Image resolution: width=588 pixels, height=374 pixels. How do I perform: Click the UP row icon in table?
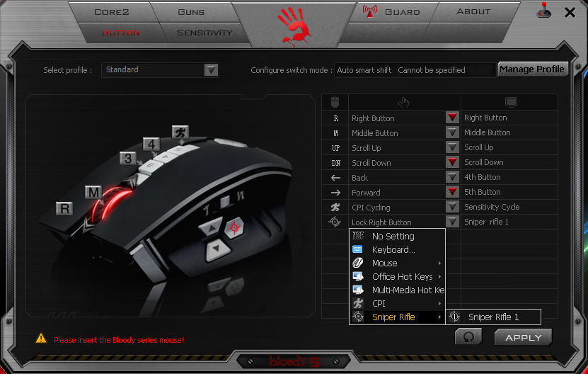coord(335,148)
